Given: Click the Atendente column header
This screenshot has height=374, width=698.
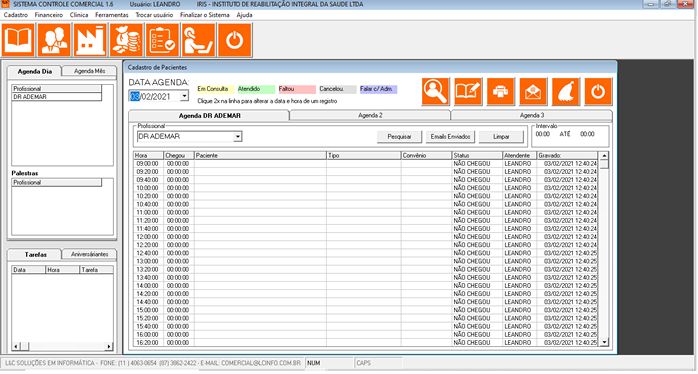Looking at the screenshot, I should [x=519, y=155].
